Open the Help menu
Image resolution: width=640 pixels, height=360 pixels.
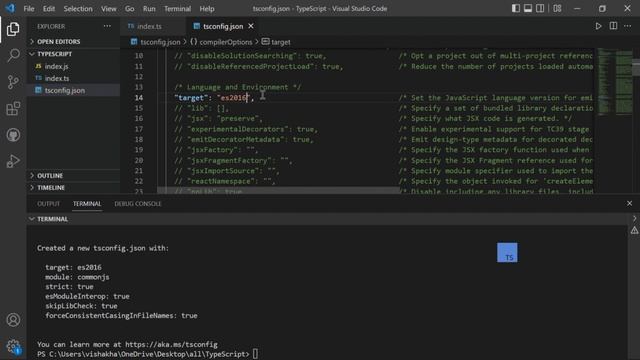[x=207, y=9]
